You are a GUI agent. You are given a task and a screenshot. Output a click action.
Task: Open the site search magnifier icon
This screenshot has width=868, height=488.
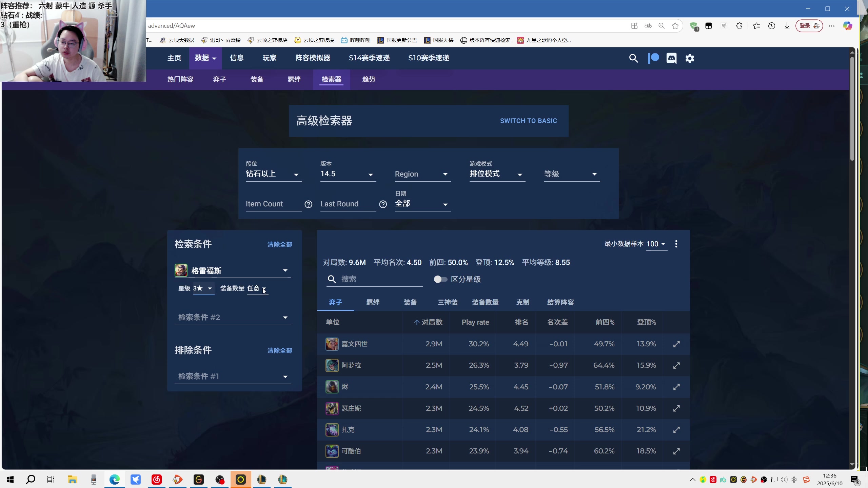(633, 58)
